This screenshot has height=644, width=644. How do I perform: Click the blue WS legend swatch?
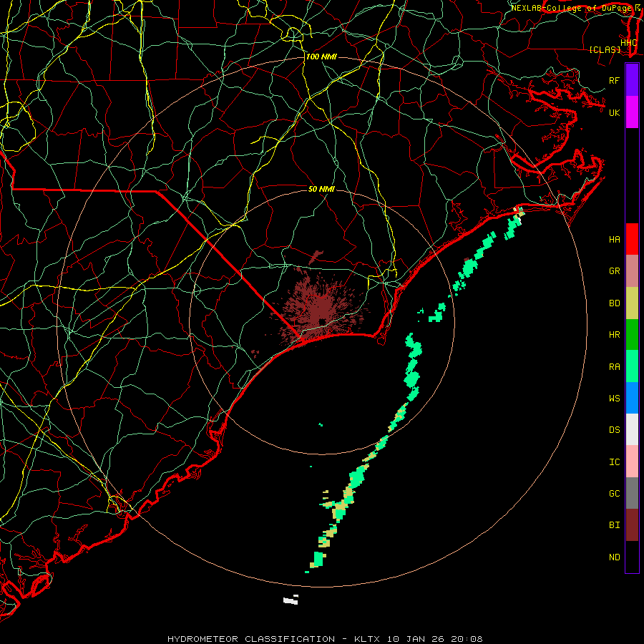632,398
